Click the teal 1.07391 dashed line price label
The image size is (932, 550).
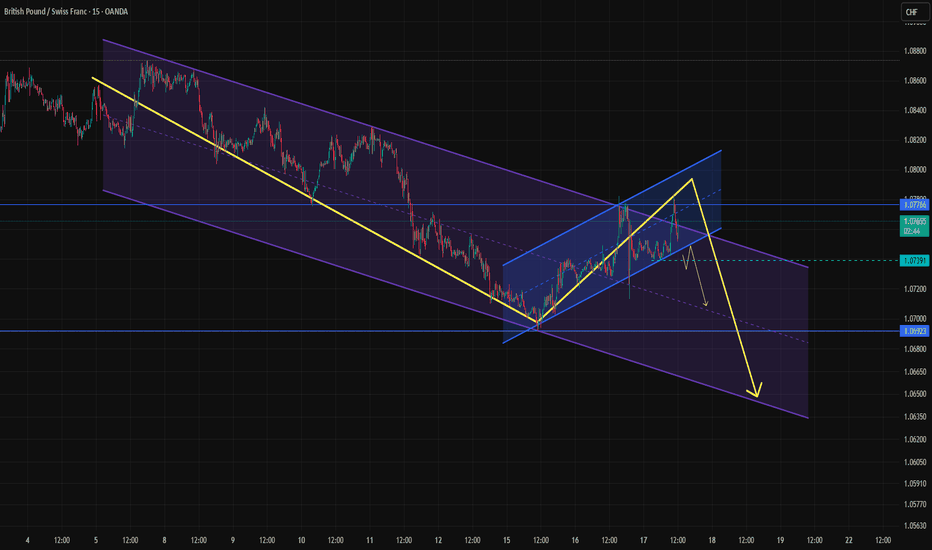(x=914, y=260)
